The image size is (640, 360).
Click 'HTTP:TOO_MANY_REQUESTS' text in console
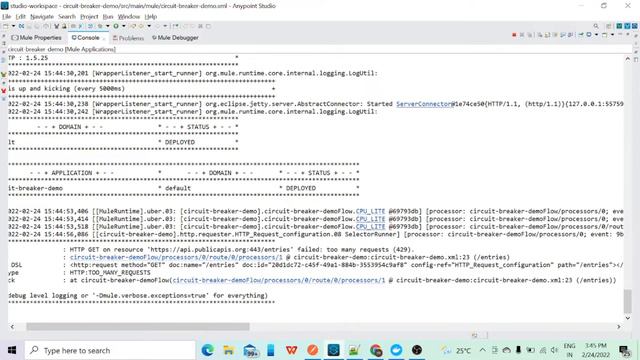click(x=110, y=273)
